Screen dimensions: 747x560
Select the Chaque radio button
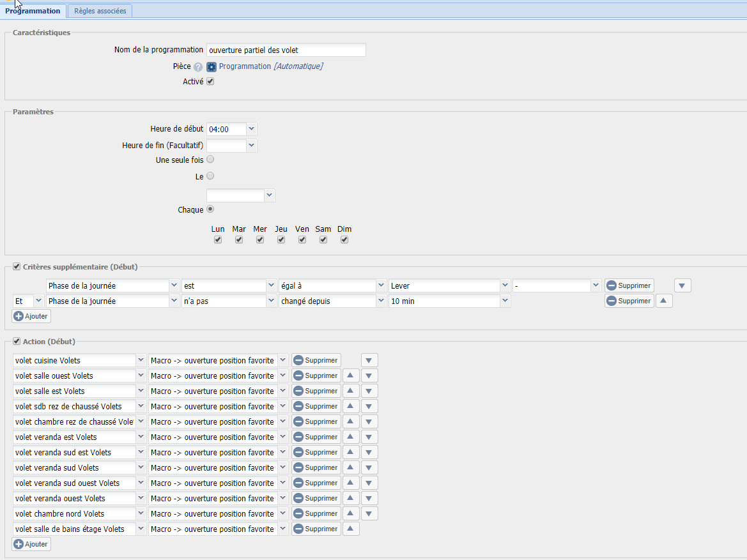tap(210, 209)
